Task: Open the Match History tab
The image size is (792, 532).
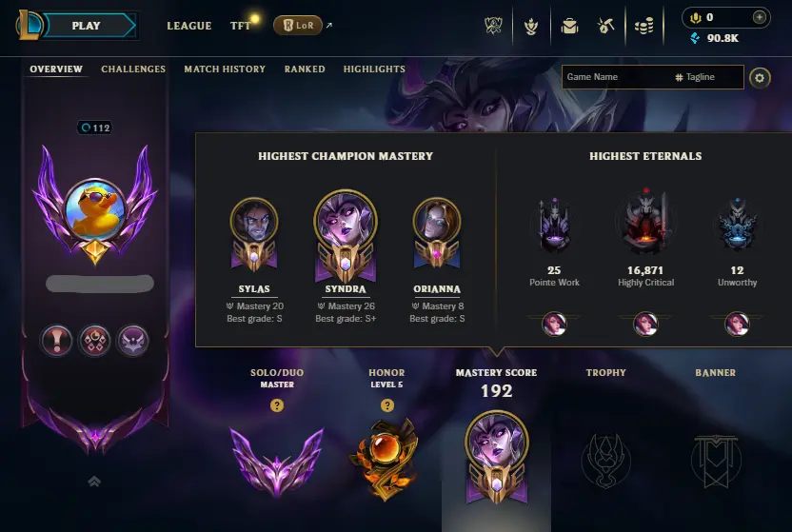Action: click(225, 69)
